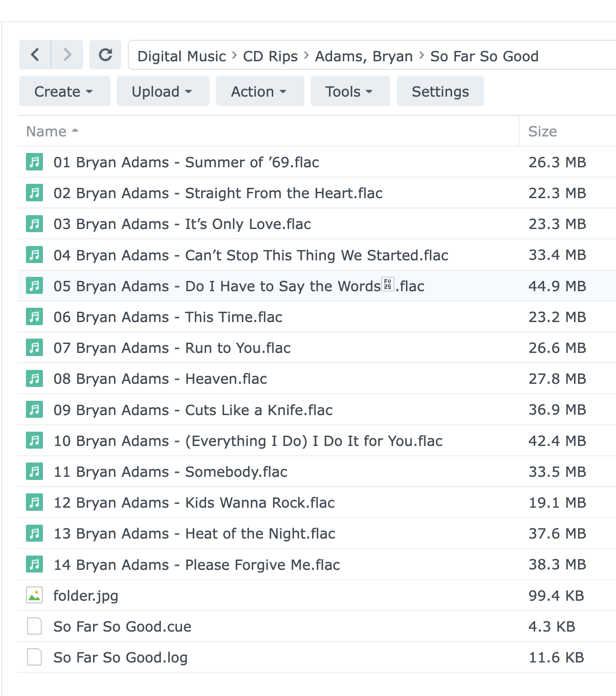Sort files by the Size column
616x696 pixels.
(x=542, y=132)
